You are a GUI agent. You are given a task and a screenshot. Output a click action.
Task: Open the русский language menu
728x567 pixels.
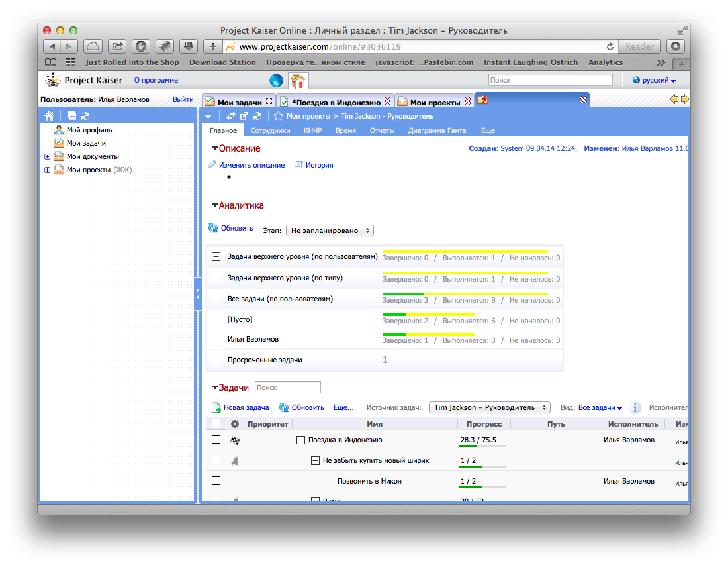coord(654,80)
